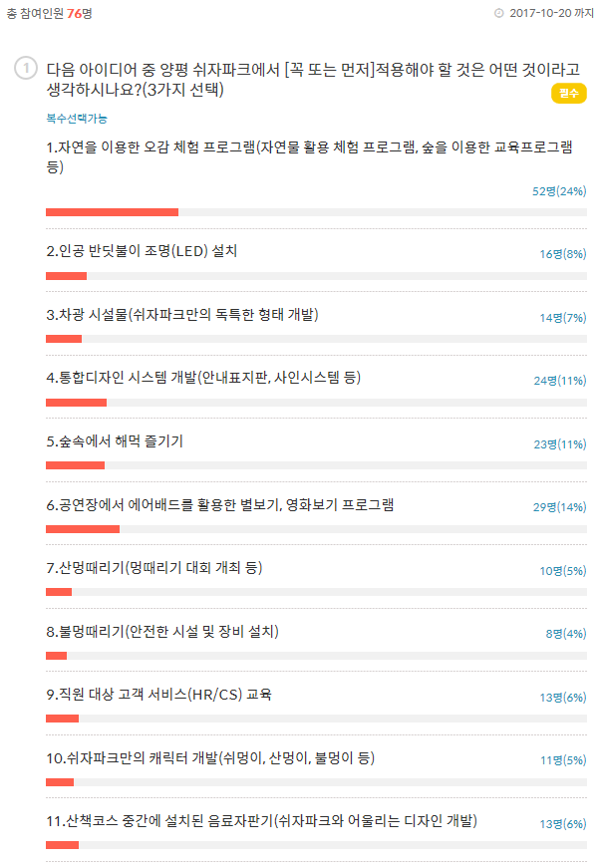The width and height of the screenshot is (604, 868).
Task: Pick option 6 공연장에서 에어배드 별보기 프로그램
Action: coord(219,504)
